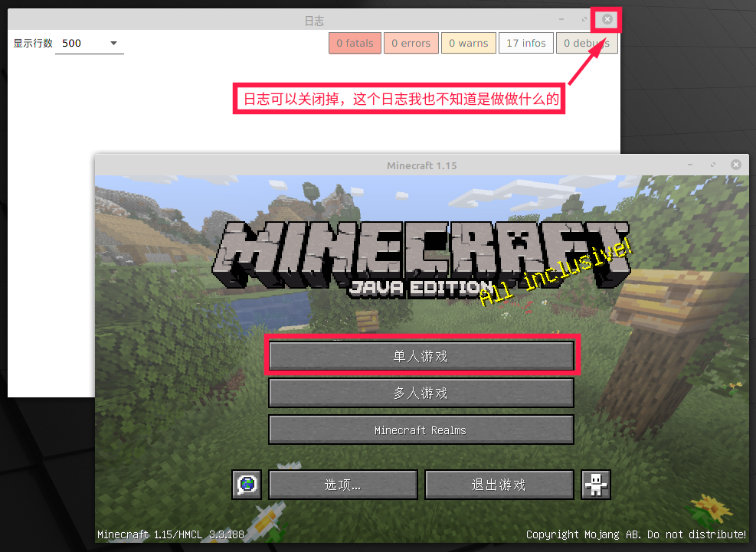Screen dimensions: 756x552
Task: Expand the 显示行数 500 dropdown
Action: pyautogui.click(x=90, y=44)
